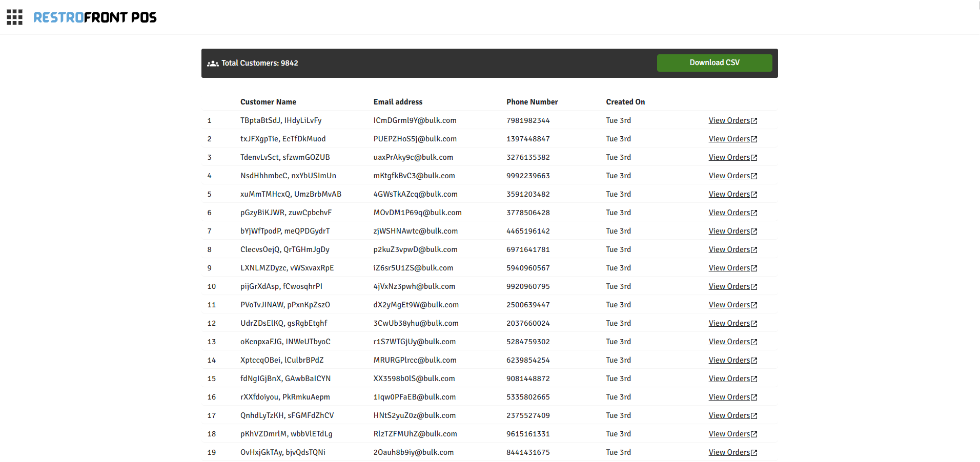View orders for rXXfdoiyou, PkRmkuAepm
The width and height of the screenshot is (980, 462).
click(733, 397)
